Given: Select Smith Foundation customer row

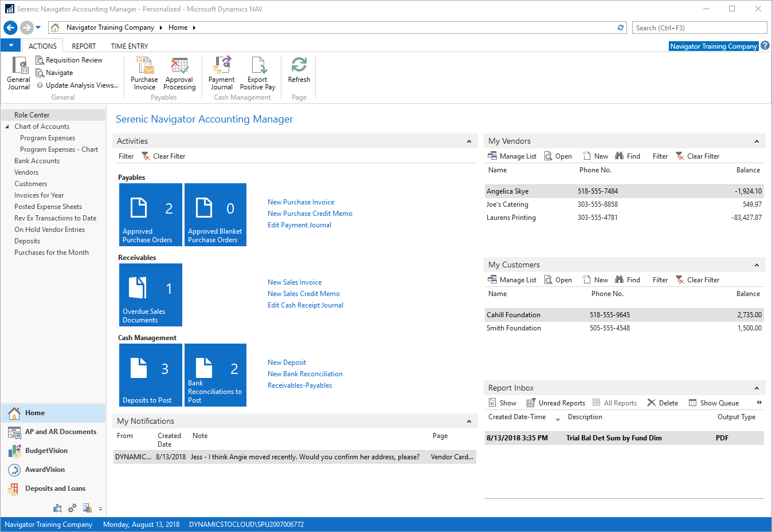Looking at the screenshot, I should [x=624, y=328].
